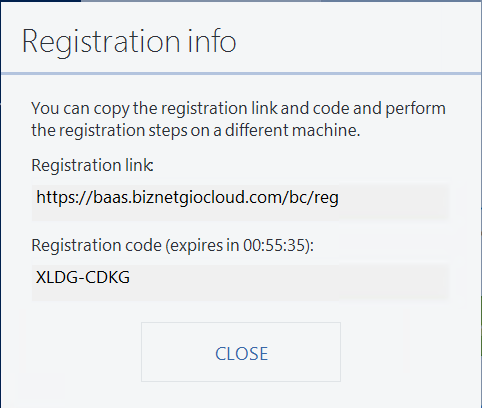Click the 'XLDG' part of the code
The height and width of the screenshot is (408, 482).
click(x=56, y=277)
